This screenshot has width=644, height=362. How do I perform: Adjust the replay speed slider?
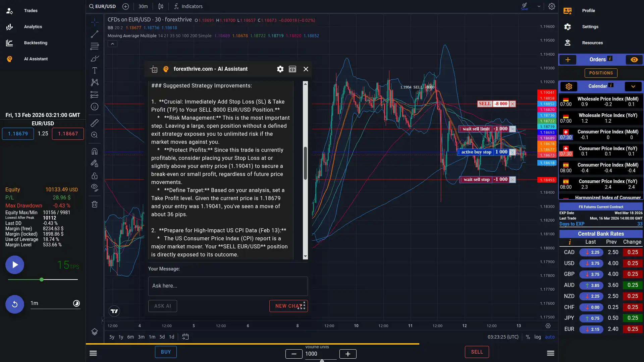point(41,279)
